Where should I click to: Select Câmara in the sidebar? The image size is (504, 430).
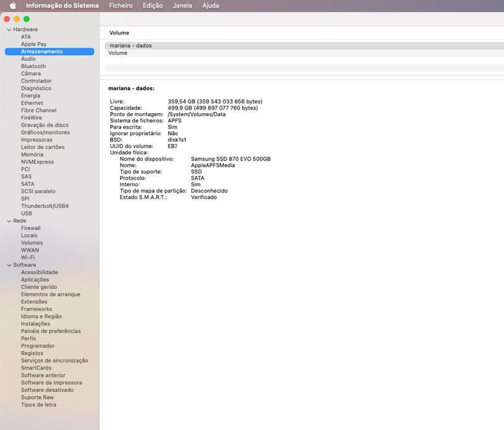(31, 74)
